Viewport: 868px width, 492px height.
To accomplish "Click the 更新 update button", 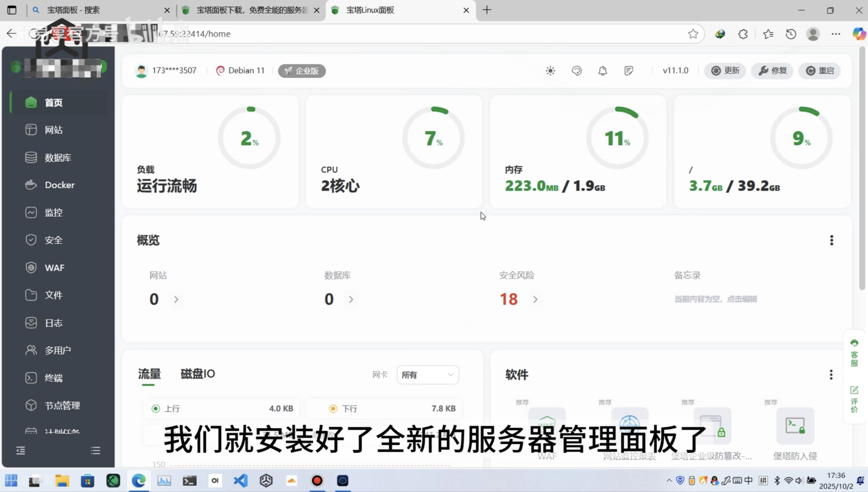I will [725, 71].
